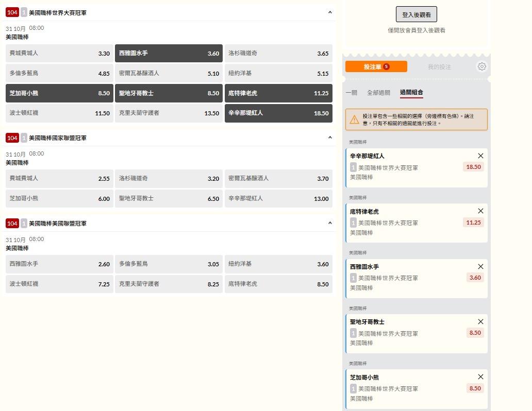The image size is (532, 411).
Task: Click the 美國職棒國家聯盟冠軍 market title
Action: pyautogui.click(x=58, y=138)
